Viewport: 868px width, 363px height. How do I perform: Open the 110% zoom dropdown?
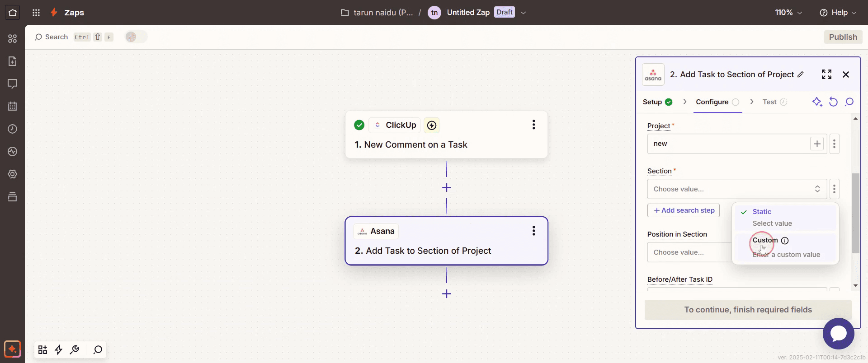point(788,13)
